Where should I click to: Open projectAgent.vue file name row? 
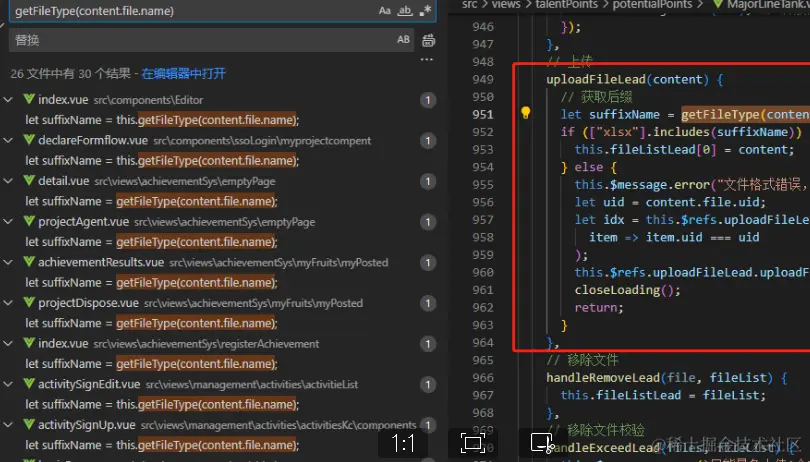83,222
